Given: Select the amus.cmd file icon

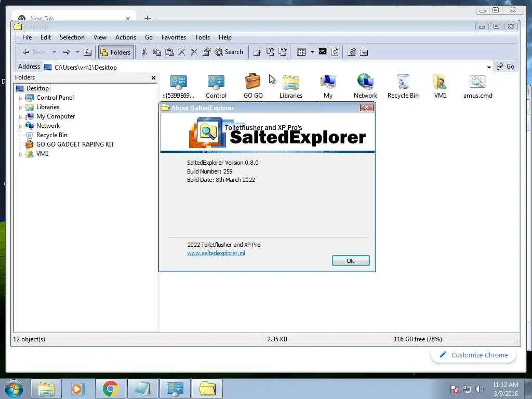Looking at the screenshot, I should click(x=478, y=87).
